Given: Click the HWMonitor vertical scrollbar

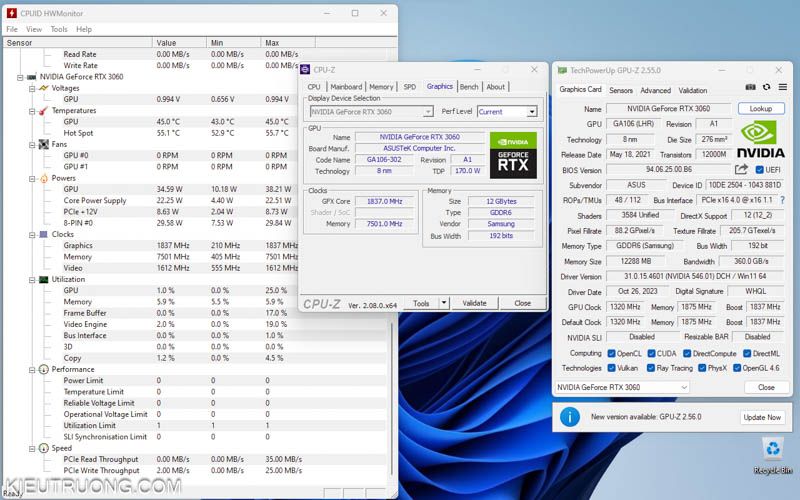Looking at the screenshot, I should tap(392, 398).
